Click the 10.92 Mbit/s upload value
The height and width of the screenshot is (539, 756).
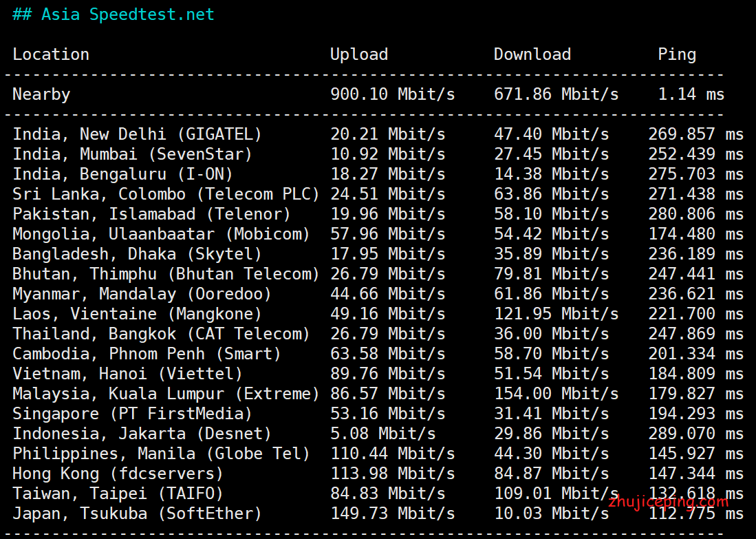click(388, 154)
